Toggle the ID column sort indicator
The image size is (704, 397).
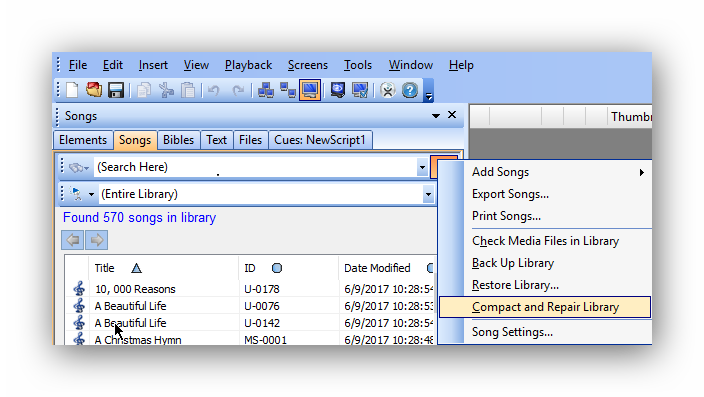[277, 268]
